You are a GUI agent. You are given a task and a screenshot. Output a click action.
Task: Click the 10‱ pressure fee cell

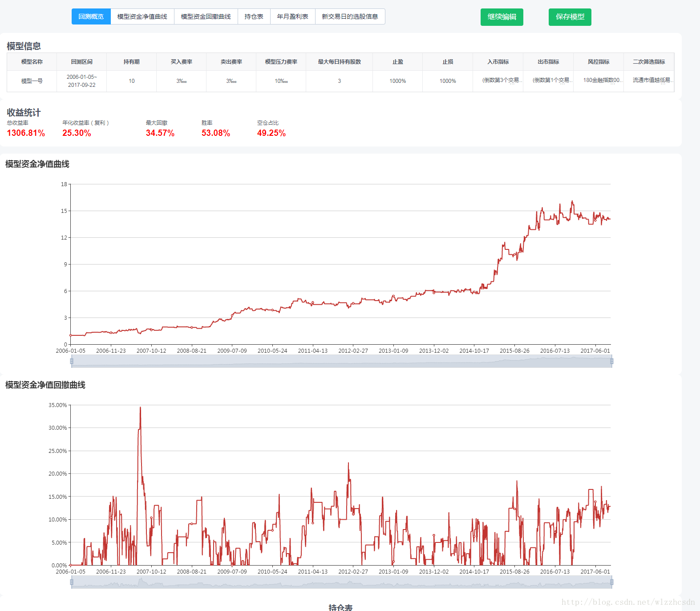pos(281,81)
